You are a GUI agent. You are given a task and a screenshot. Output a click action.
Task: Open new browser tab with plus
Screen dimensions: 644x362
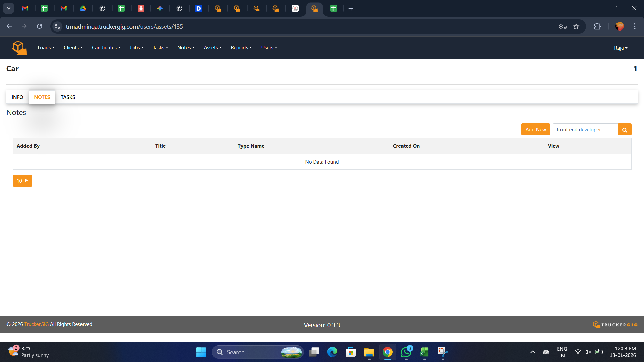tap(351, 8)
